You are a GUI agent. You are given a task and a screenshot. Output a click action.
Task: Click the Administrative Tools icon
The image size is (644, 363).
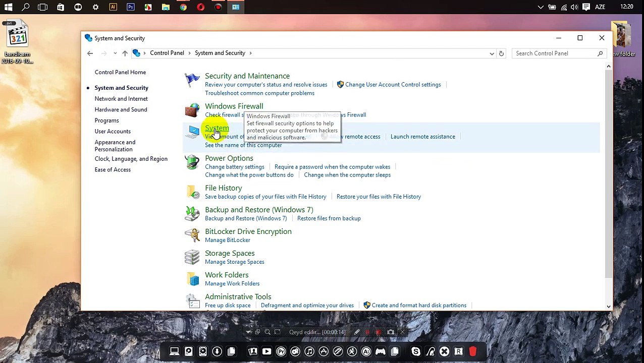[192, 300]
